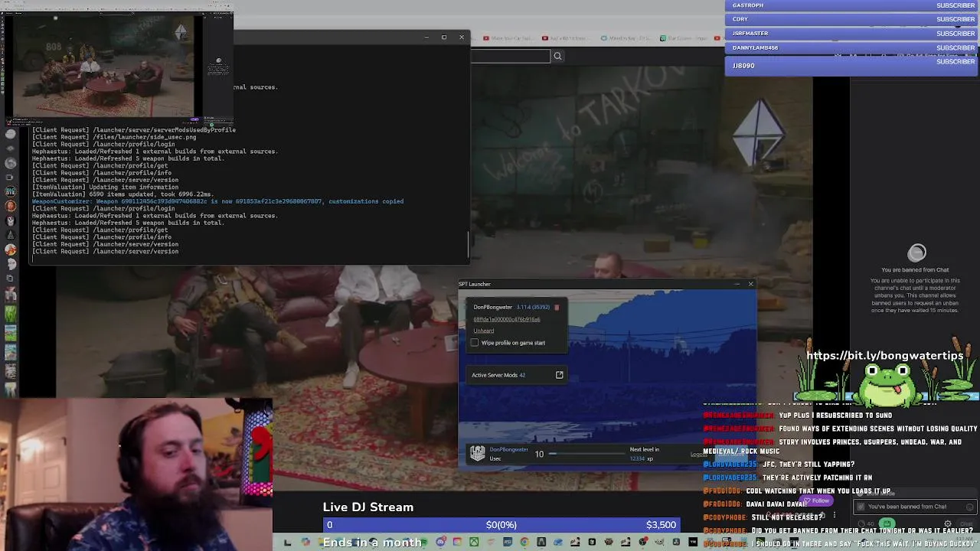Click the SPT Launcher window title
The image size is (980, 551).
tap(475, 284)
